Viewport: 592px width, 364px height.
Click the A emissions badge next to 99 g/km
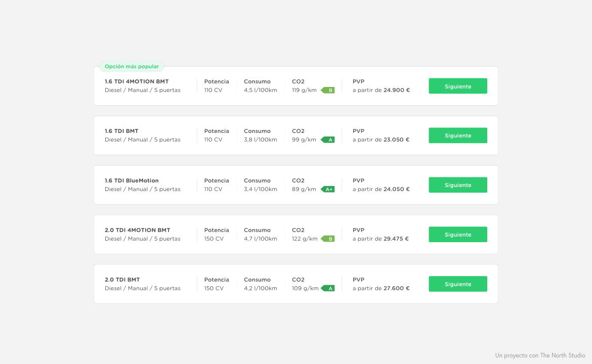click(x=328, y=140)
